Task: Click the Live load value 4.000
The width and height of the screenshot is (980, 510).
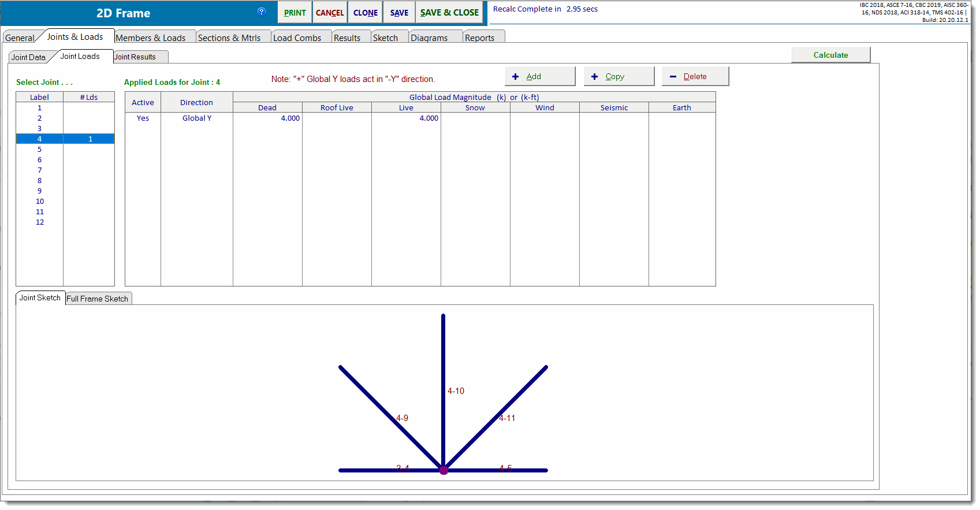Action: [x=428, y=118]
